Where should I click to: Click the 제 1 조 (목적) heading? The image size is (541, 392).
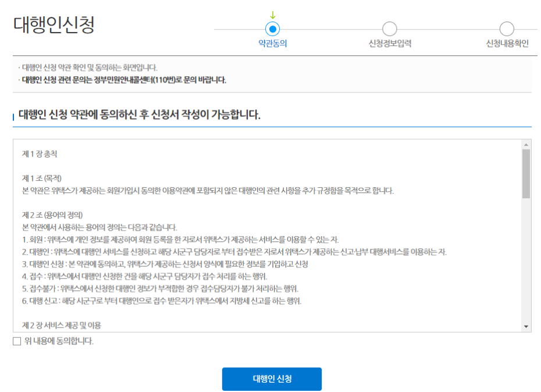click(42, 179)
